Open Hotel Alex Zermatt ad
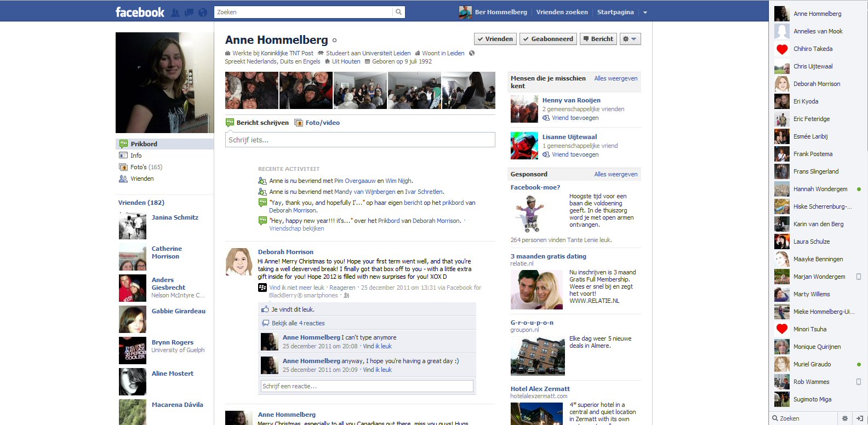Viewport: 868px width, 425px height. coord(540,389)
